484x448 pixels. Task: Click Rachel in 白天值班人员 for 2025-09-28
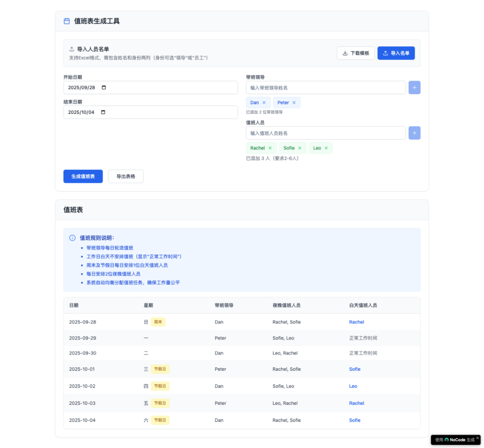tap(357, 322)
